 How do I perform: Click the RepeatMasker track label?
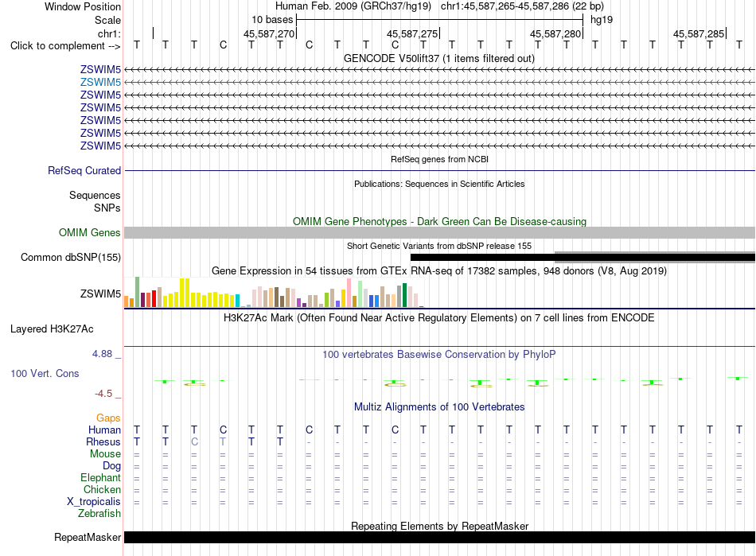(88, 537)
